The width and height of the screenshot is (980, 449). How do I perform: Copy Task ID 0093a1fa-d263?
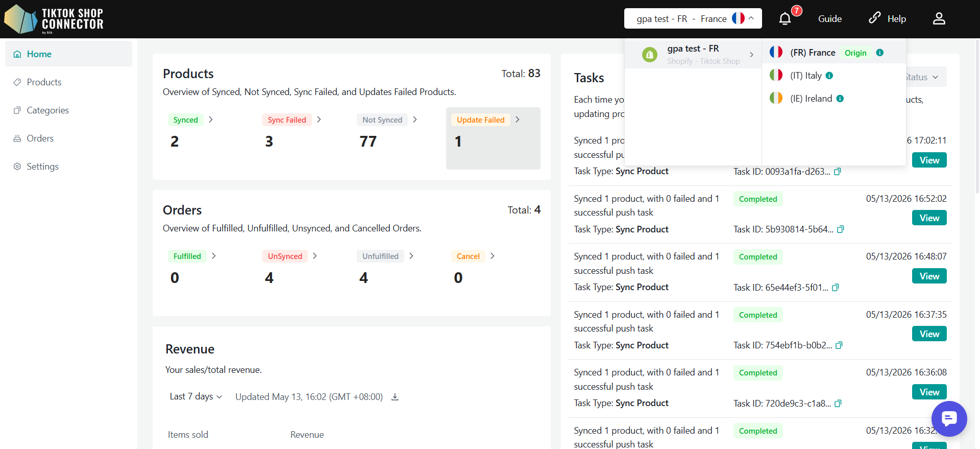point(838,172)
